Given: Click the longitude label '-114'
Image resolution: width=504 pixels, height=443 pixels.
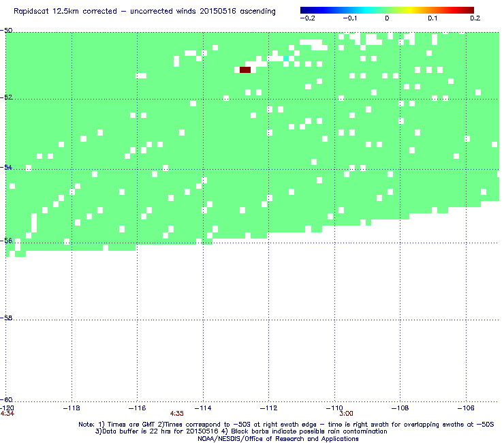Looking at the screenshot, I should pyautogui.click(x=203, y=408).
